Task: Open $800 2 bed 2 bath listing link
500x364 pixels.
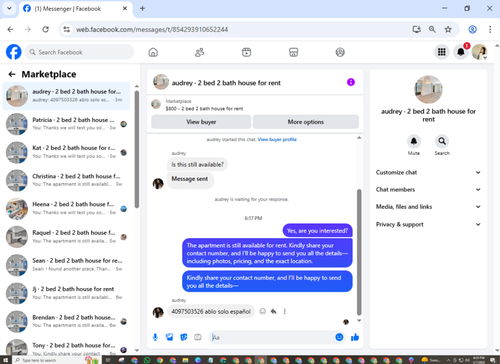Action: tap(204, 108)
